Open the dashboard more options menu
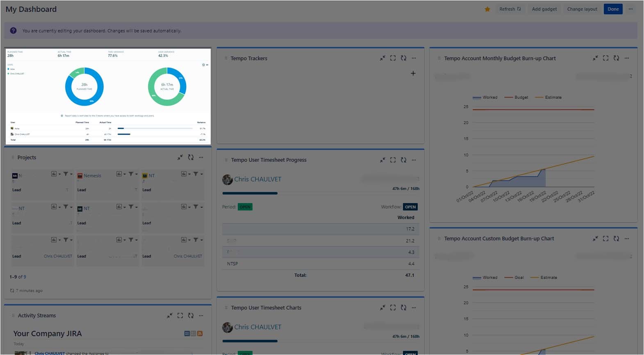Viewport: 644px width, 355px height. (x=630, y=9)
